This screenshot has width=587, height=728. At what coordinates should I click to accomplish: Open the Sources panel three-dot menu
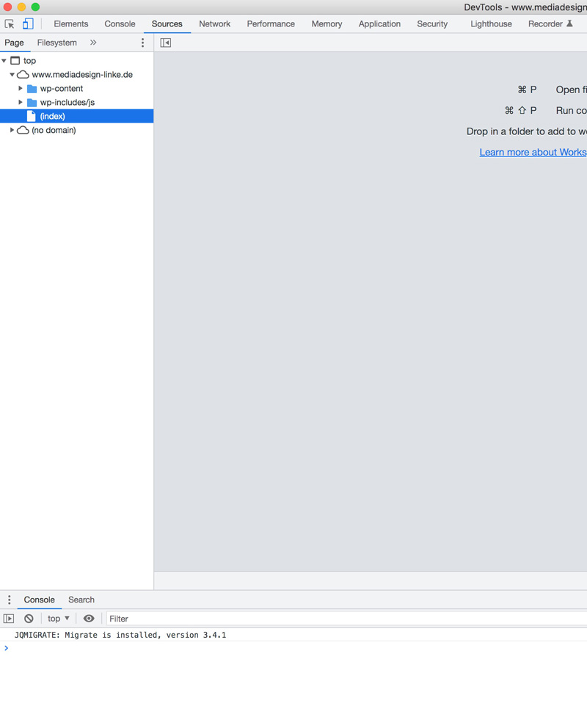click(142, 43)
